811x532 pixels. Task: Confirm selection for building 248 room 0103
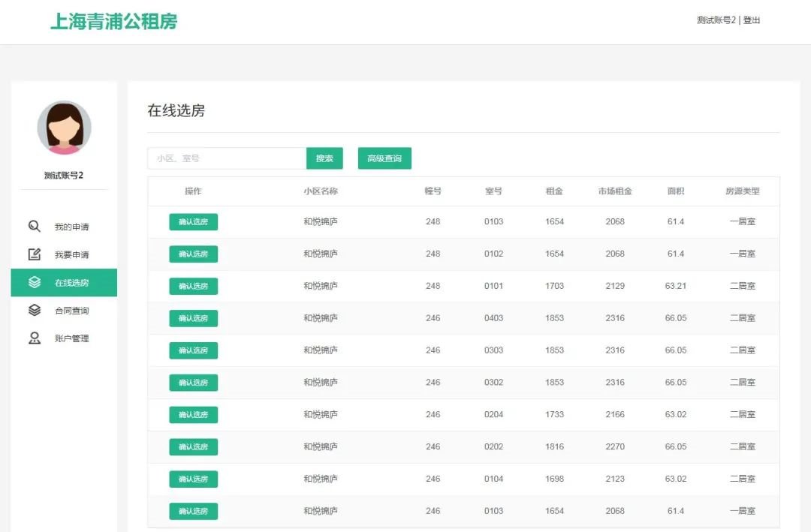[193, 222]
